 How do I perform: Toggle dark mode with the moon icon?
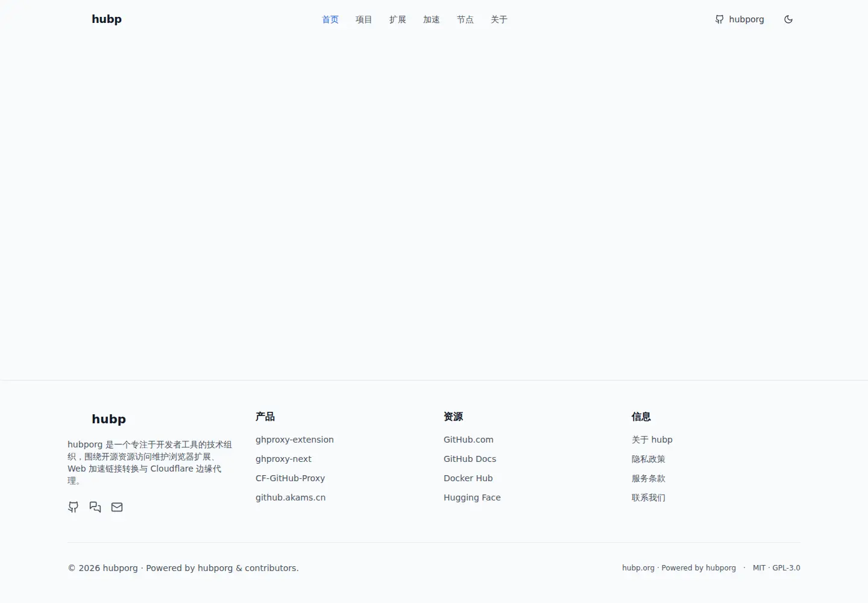788,19
